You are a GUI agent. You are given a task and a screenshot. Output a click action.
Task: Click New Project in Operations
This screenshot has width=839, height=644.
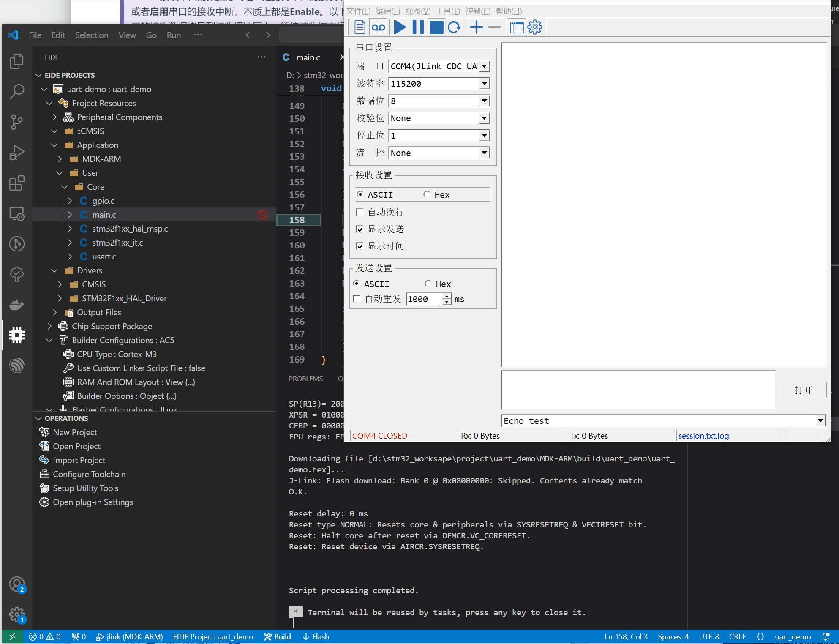[x=75, y=432]
